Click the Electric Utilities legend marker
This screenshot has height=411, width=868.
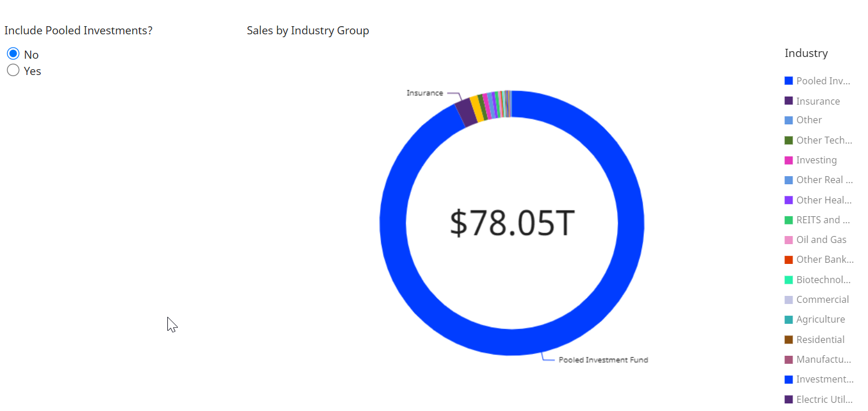click(788, 399)
